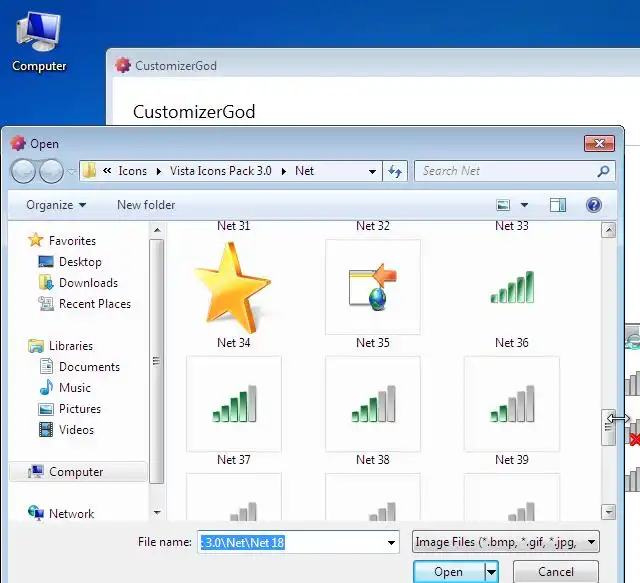
Task: Open the Computer desktop icon
Action: (x=39, y=42)
